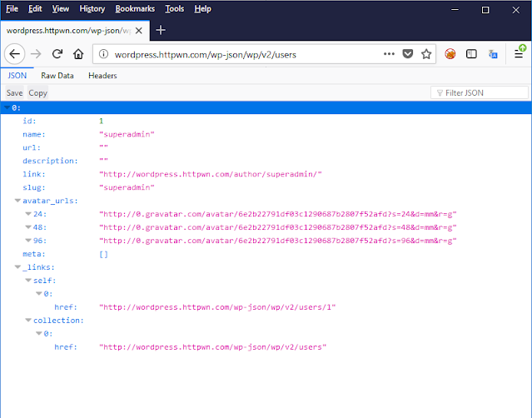
Task: Select the name value "superadmin"
Action: click(127, 134)
